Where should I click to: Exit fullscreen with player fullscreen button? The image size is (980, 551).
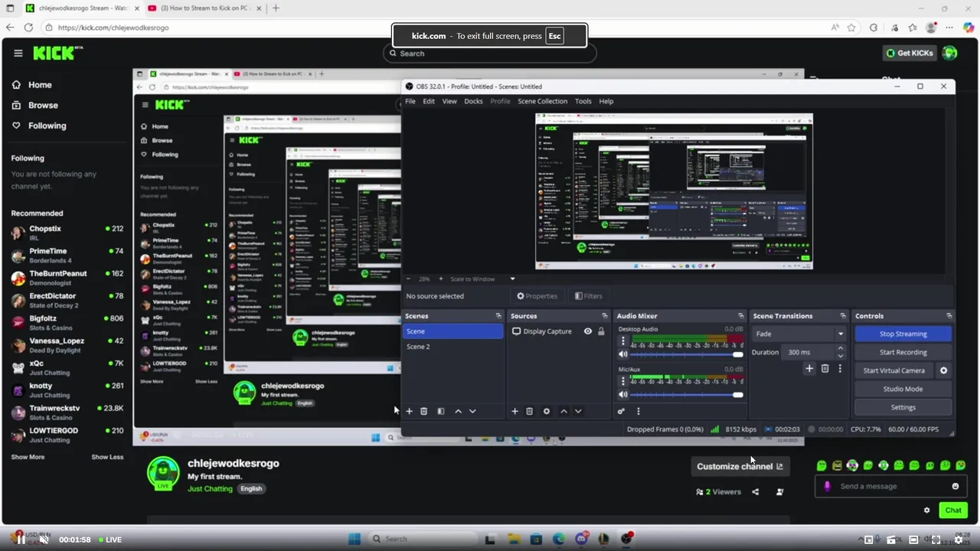[x=936, y=540]
